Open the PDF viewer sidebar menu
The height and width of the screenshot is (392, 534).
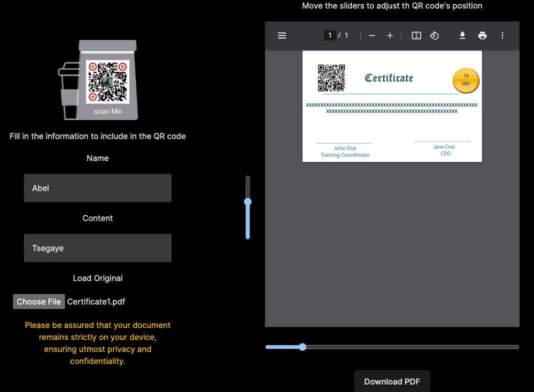coord(282,35)
